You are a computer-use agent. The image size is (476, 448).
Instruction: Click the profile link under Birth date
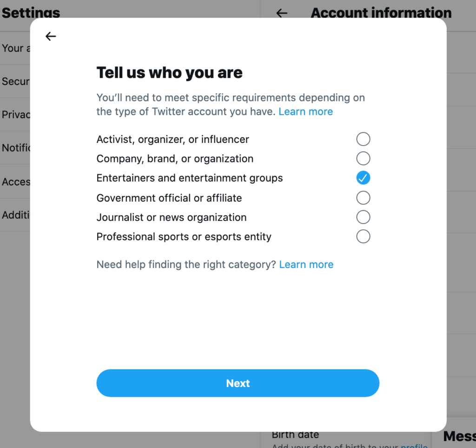pos(414,445)
